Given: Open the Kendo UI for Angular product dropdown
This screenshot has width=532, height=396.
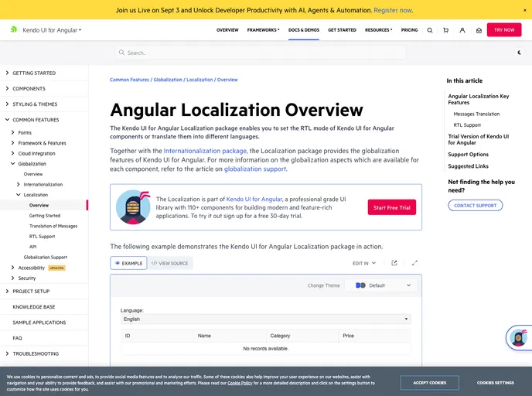Looking at the screenshot, I should click(52, 30).
